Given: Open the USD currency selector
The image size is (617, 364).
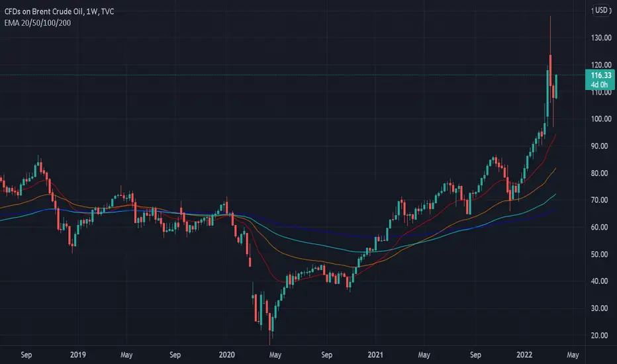Looking at the screenshot, I should [601, 10].
